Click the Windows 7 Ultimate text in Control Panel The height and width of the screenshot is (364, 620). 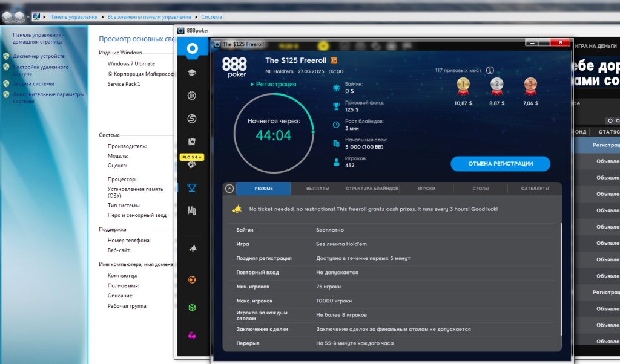point(131,63)
